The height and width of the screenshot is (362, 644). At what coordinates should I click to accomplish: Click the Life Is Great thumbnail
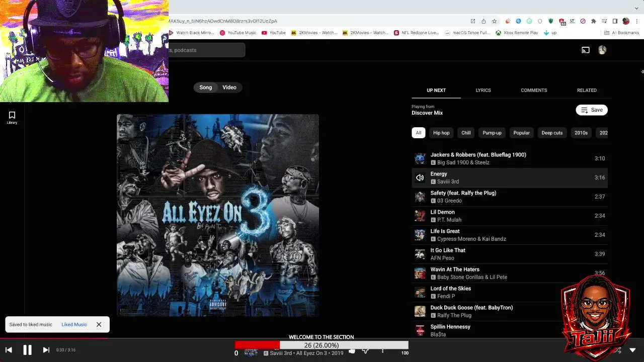tap(420, 235)
